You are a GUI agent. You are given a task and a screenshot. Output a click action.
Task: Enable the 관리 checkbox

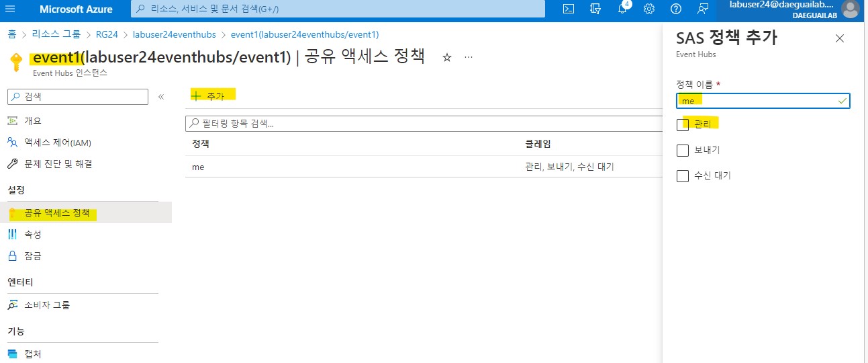point(683,125)
